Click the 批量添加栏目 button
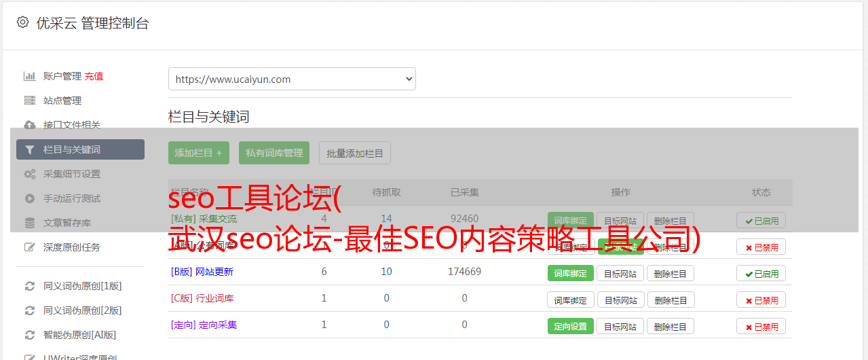 (355, 153)
